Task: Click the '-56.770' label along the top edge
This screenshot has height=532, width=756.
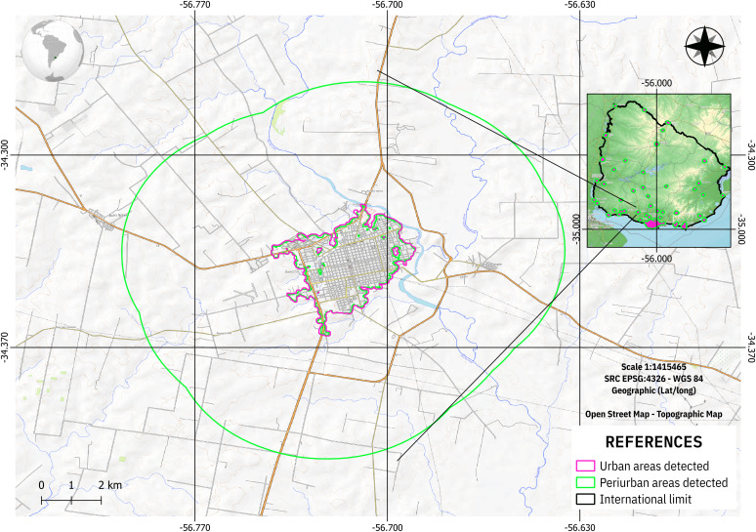Action: (x=194, y=5)
